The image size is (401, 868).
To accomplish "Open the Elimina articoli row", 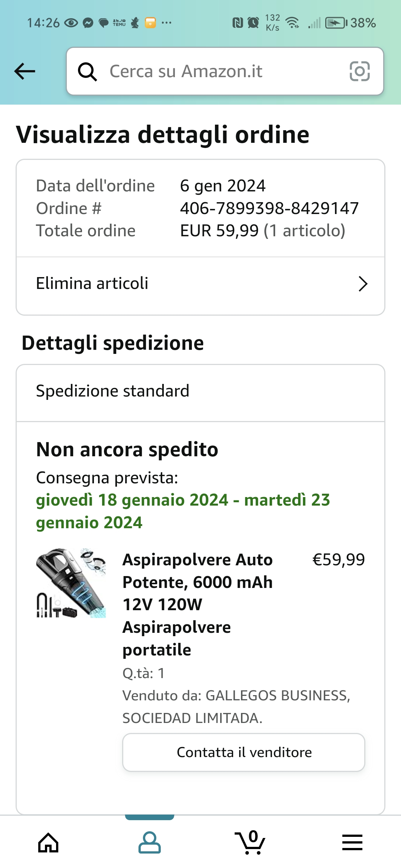I will tap(186, 284).
